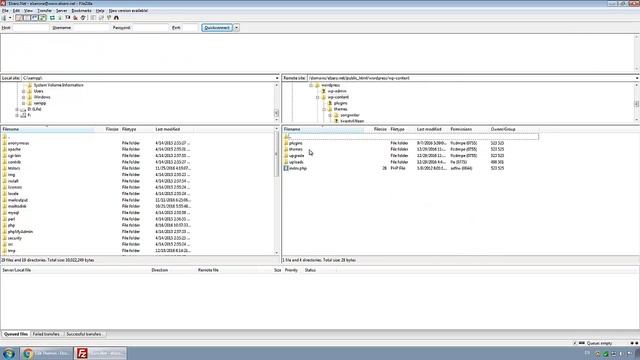This screenshot has width=640, height=360.
Task: Click the New version available menu
Action: (x=128, y=11)
